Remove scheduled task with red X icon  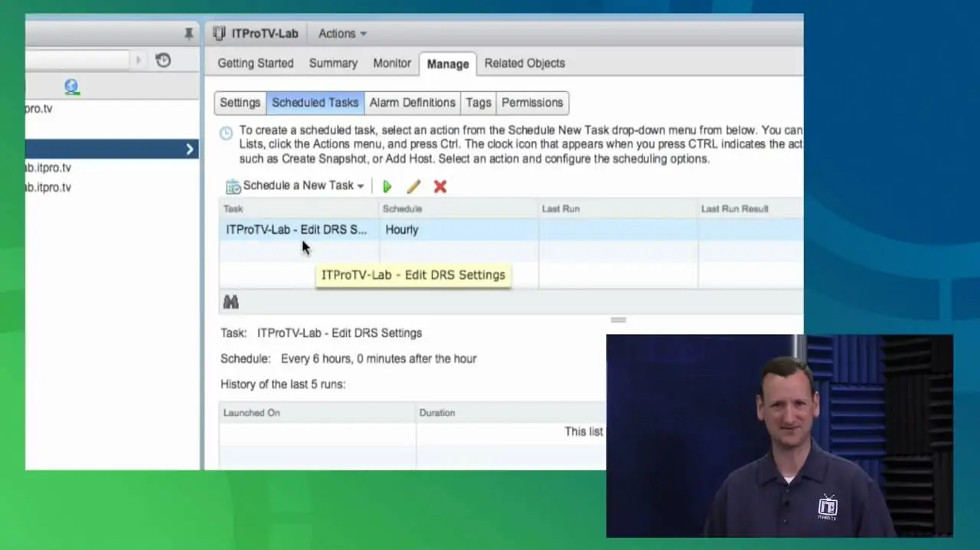coord(440,186)
